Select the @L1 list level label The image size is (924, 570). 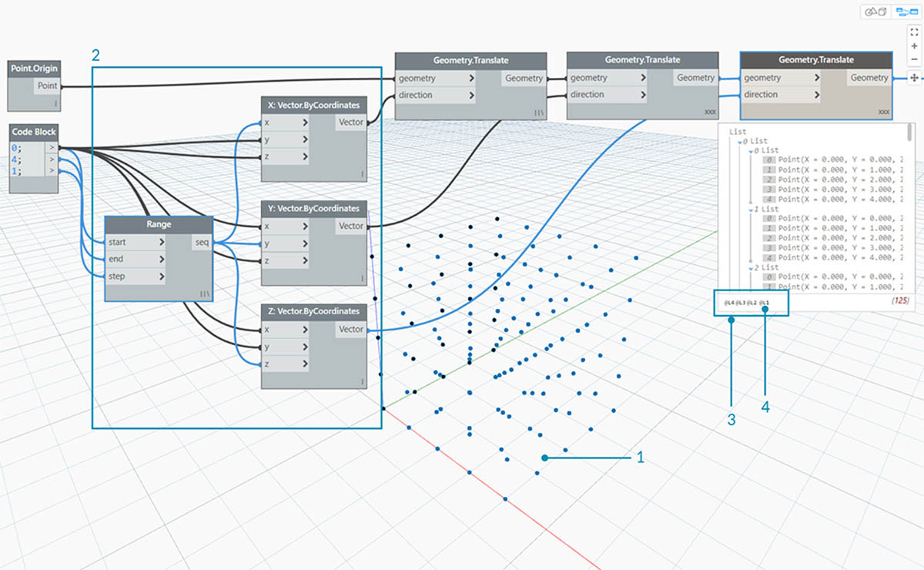click(765, 303)
